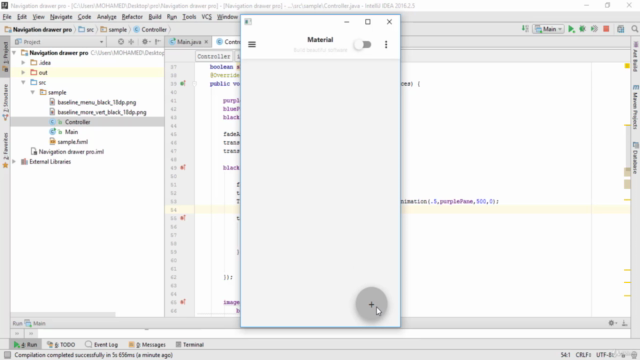Viewport: 640px width, 360px height.
Task: Open the Edit menu
Action: (x=22, y=17)
